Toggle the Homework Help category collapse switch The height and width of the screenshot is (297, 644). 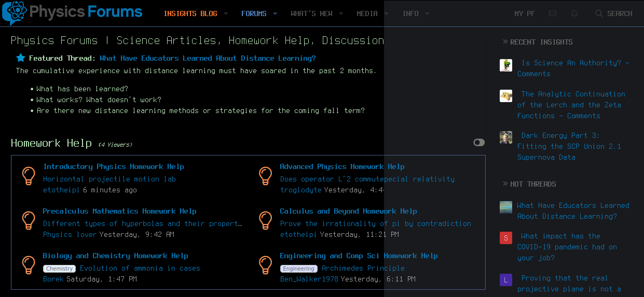click(x=479, y=143)
